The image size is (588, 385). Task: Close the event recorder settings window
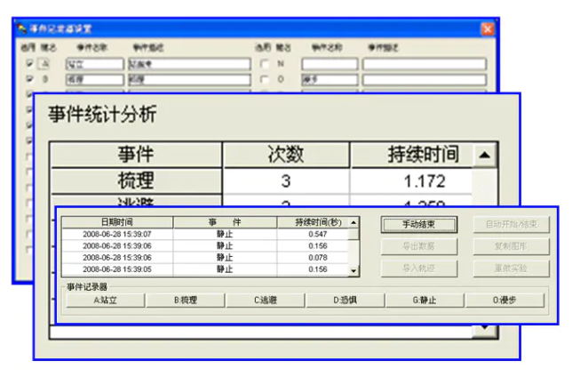tap(487, 28)
